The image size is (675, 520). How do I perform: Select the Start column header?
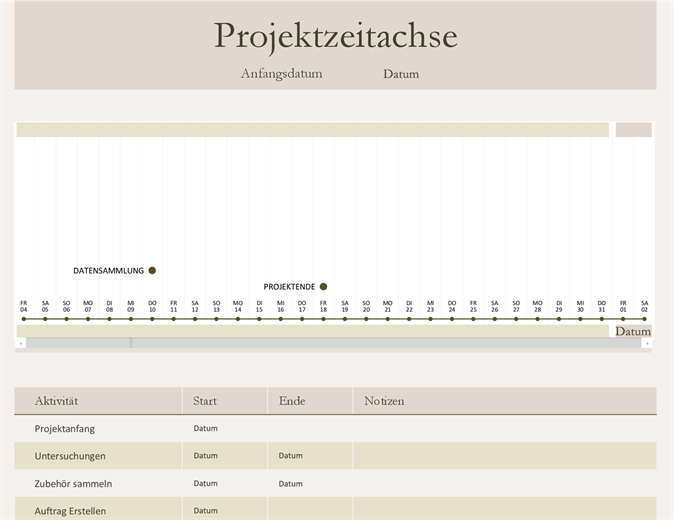[225, 401]
